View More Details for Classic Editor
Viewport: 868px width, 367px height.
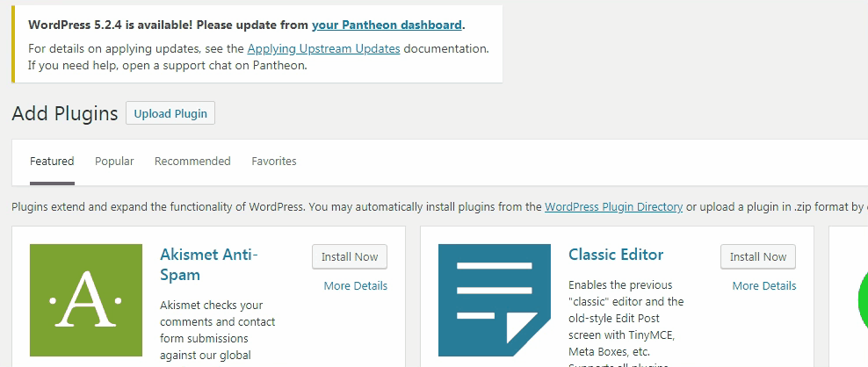[x=764, y=285]
